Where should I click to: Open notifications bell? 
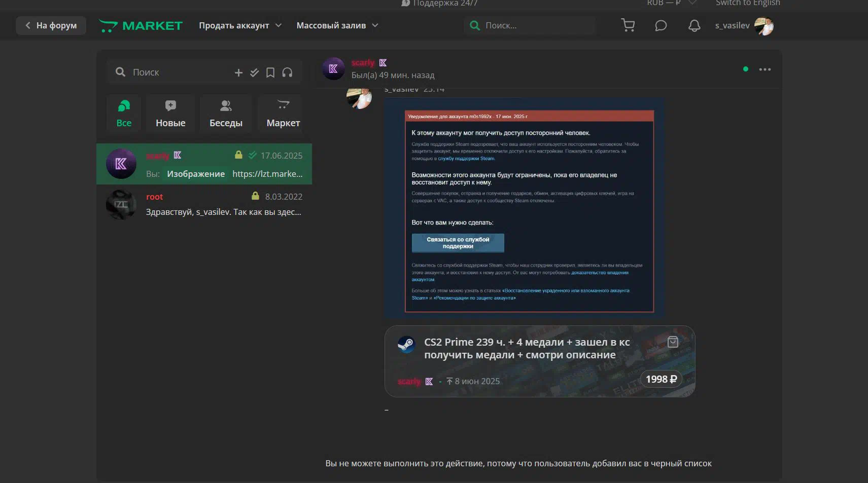pyautogui.click(x=694, y=25)
